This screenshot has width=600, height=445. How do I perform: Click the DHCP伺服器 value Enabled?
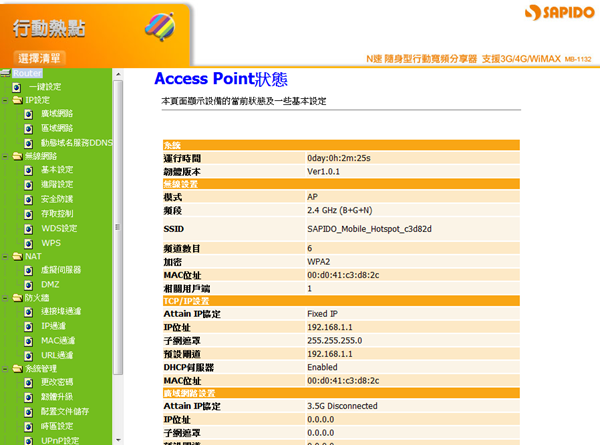coord(322,367)
